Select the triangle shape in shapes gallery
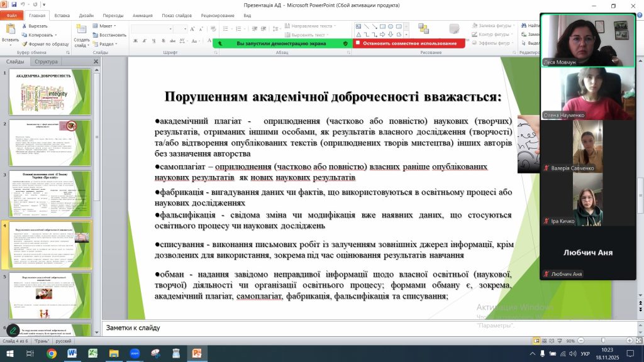 click(x=358, y=35)
